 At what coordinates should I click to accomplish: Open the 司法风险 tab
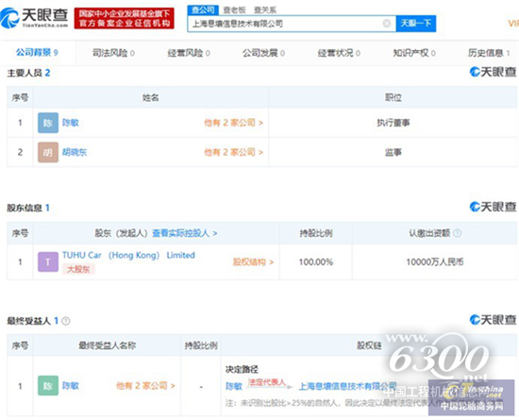tap(113, 53)
